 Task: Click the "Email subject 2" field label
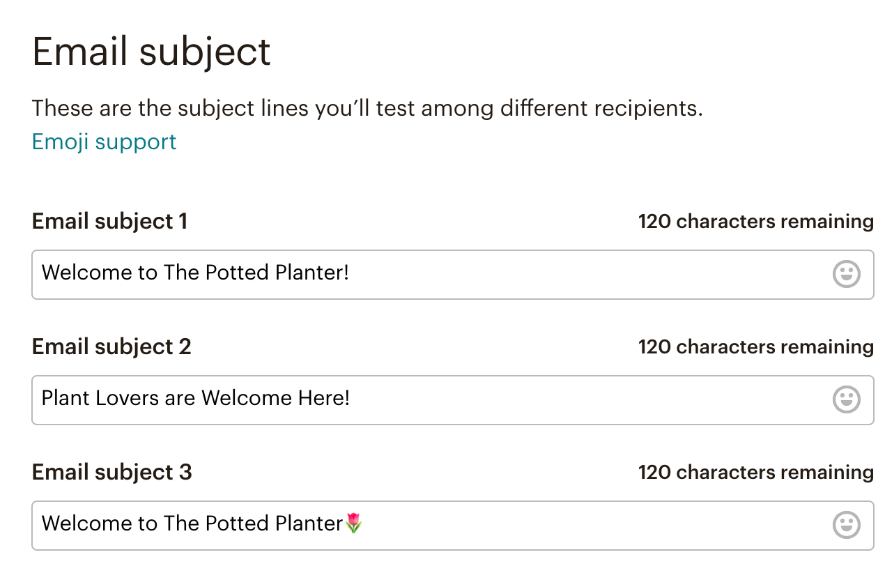pos(111,347)
